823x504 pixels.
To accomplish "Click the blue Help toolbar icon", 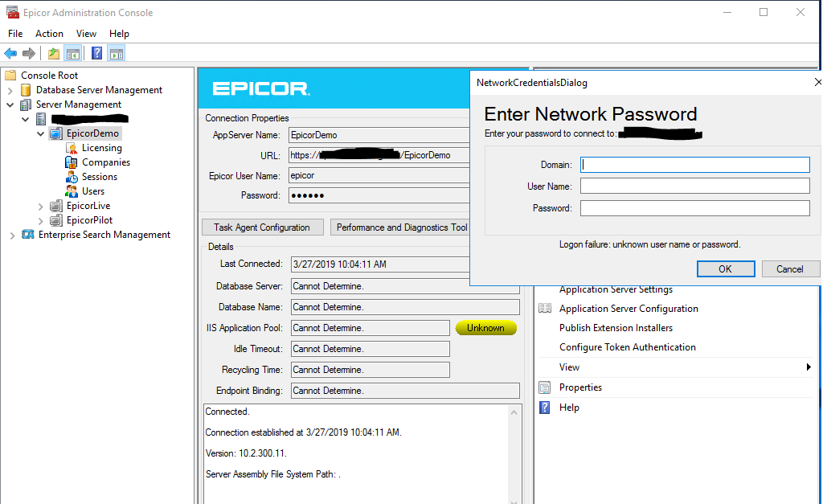I will (96, 53).
